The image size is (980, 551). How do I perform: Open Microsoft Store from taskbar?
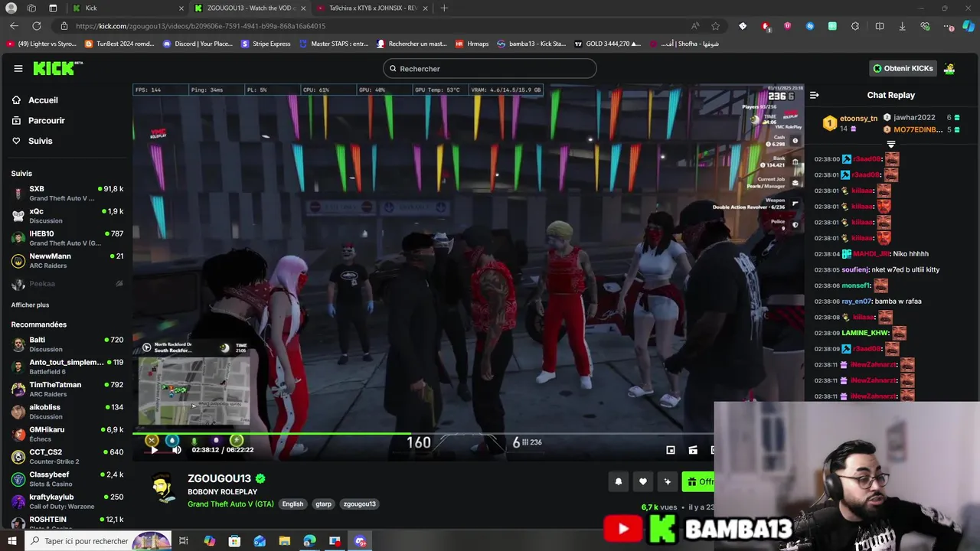coord(234,541)
